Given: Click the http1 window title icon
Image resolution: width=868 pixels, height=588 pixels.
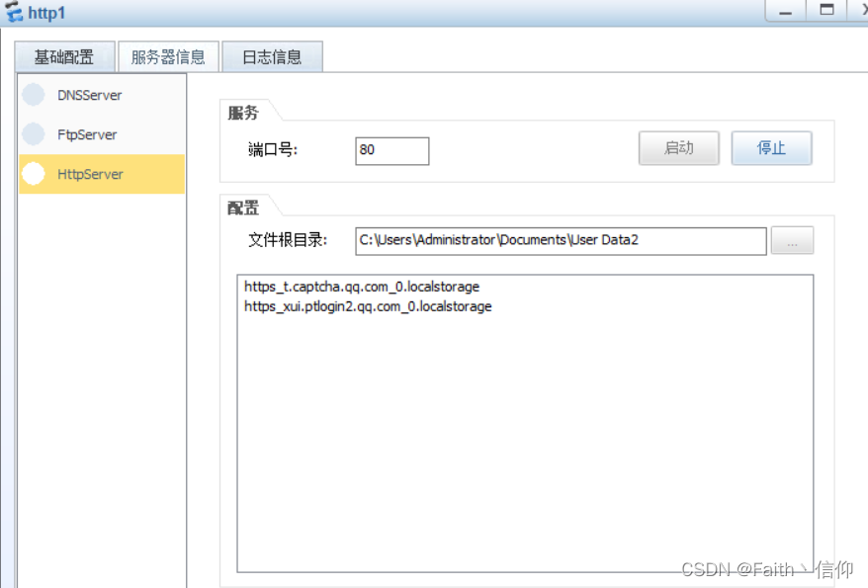Looking at the screenshot, I should (x=13, y=12).
